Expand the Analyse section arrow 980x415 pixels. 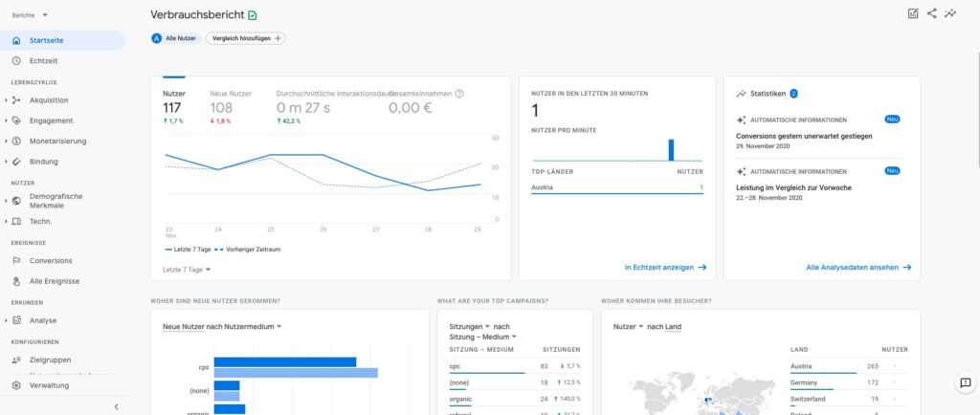pyautogui.click(x=6, y=320)
